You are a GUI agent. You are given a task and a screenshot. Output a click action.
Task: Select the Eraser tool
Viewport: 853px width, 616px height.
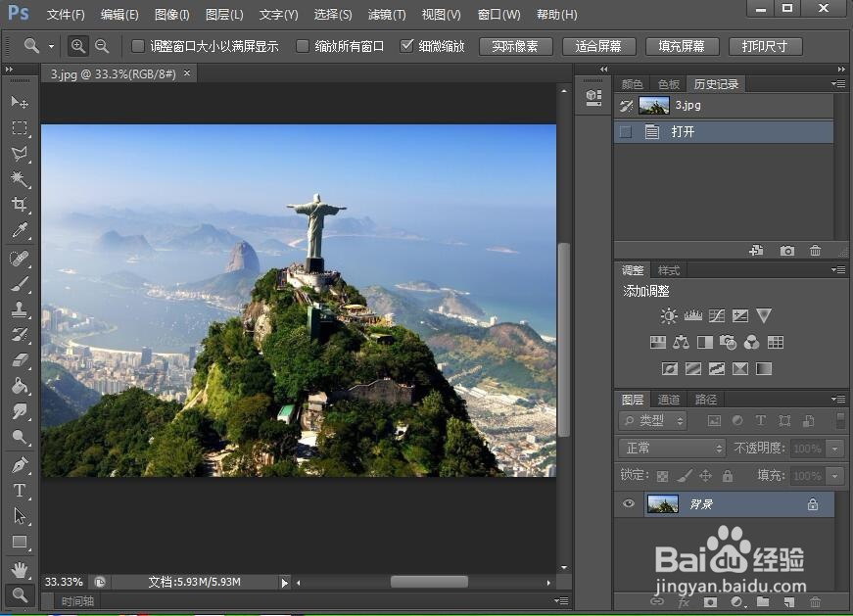click(x=20, y=359)
